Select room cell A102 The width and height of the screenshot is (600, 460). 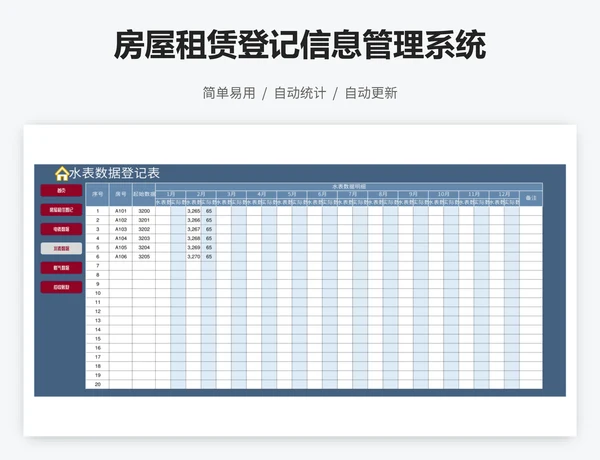coord(121,220)
